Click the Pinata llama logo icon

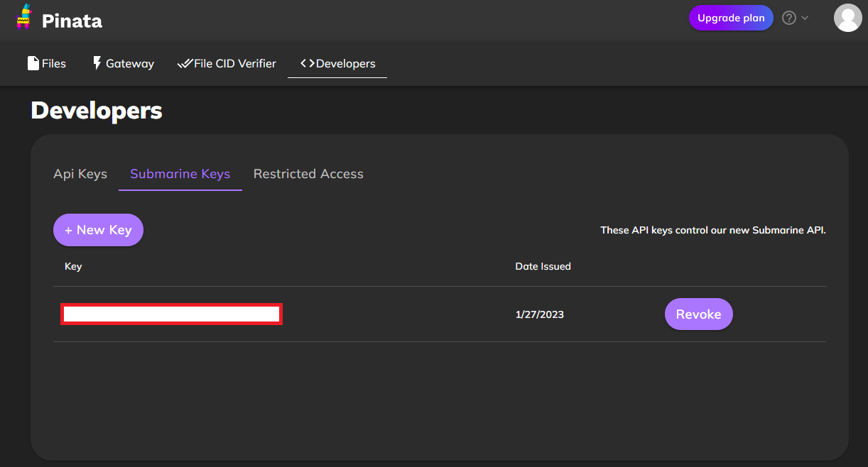[24, 17]
